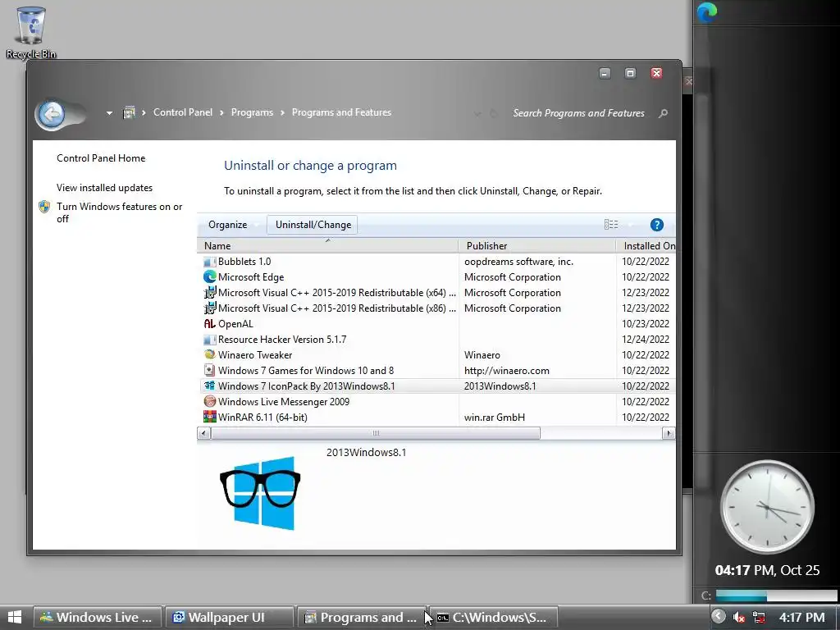Click the scrollbar right arrow
The width and height of the screenshot is (840, 630).
(x=669, y=433)
